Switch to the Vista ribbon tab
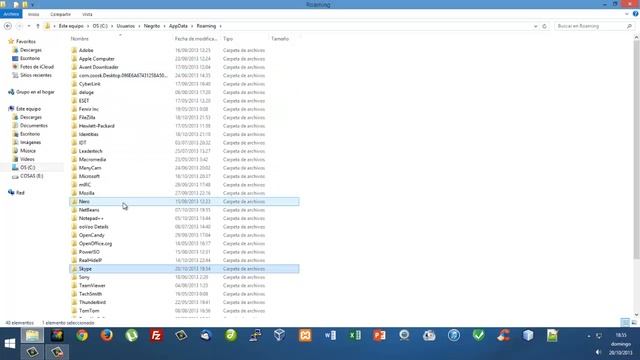The width and height of the screenshot is (640, 360). [x=87, y=14]
